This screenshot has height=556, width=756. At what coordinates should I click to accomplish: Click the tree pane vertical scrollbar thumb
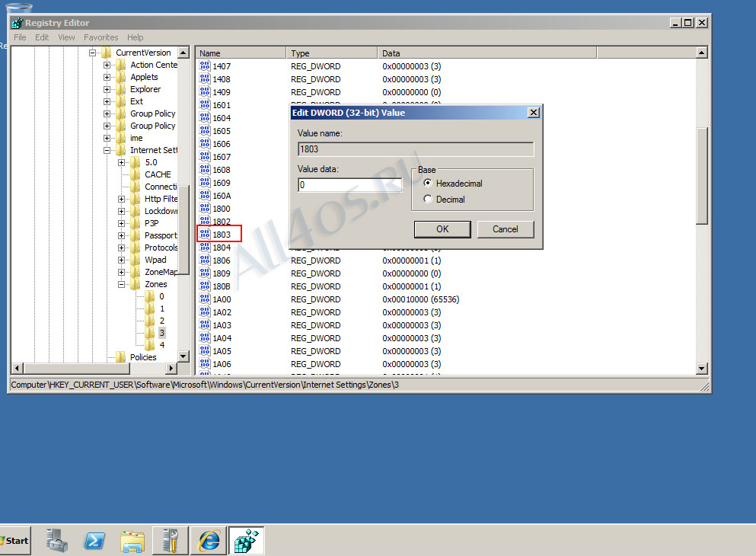coord(183,229)
